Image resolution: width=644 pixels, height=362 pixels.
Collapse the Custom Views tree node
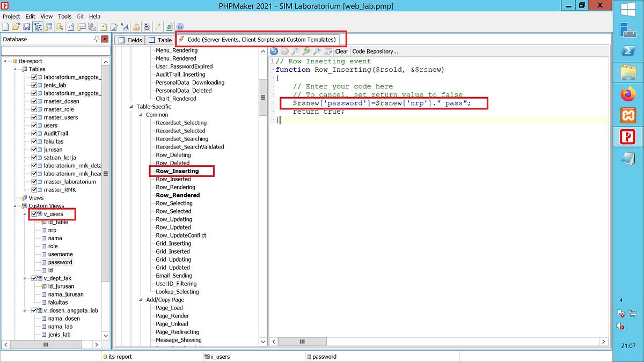pos(16,206)
